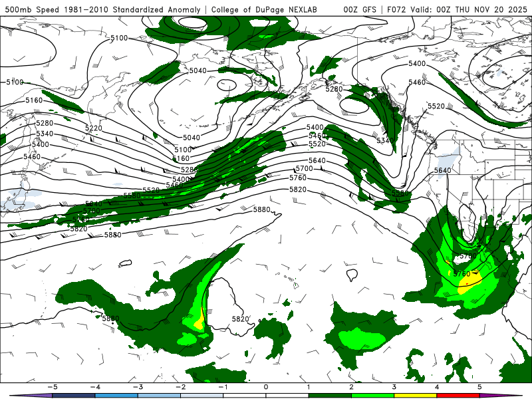Click the '-3' tick label on color scale
This screenshot has height=399, width=532.
click(x=138, y=387)
